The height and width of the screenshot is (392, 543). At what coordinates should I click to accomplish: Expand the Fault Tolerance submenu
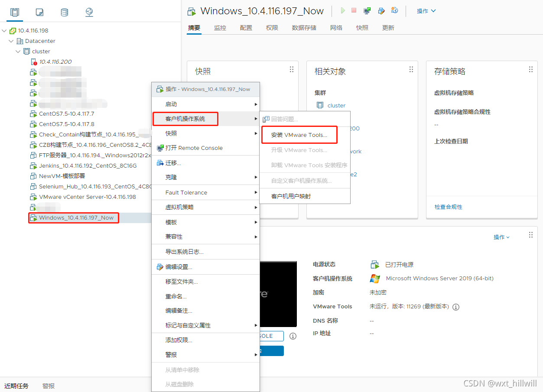pyautogui.click(x=205, y=192)
